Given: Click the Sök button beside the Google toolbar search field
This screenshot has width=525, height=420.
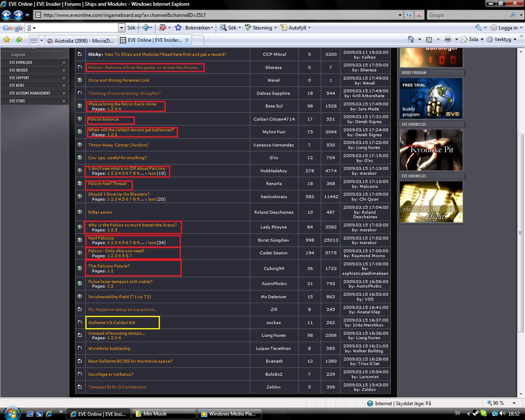Looking at the screenshot, I should (131, 28).
